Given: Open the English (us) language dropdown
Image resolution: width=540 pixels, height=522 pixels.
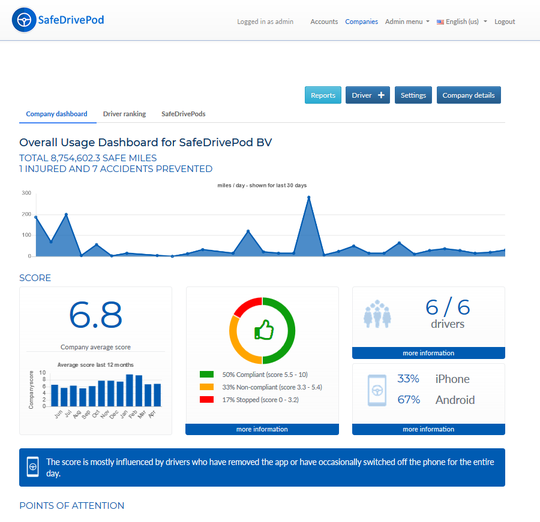Looking at the screenshot, I should (x=462, y=22).
